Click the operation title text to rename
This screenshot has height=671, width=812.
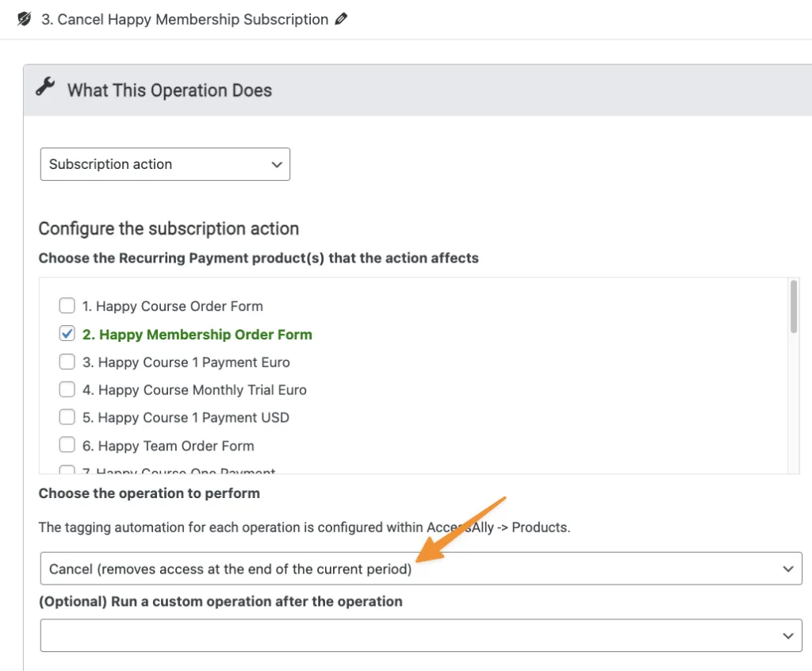tap(185, 19)
